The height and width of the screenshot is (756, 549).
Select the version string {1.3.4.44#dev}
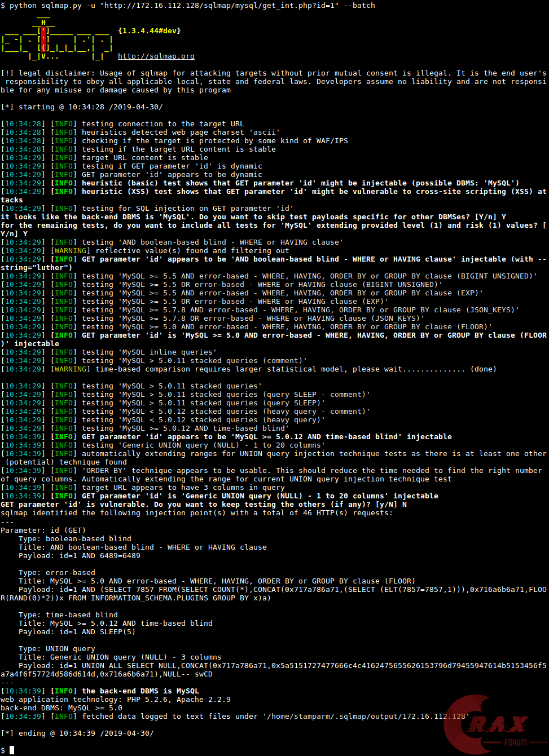150,31
